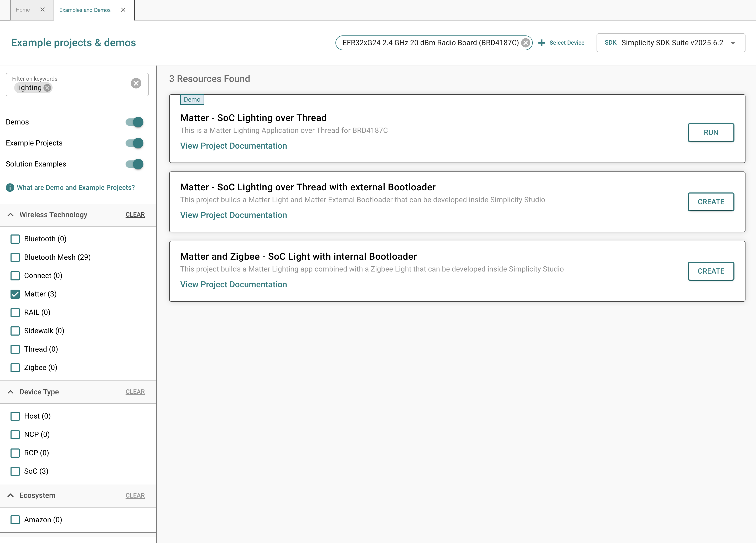Click the SDK label icon in the version selector
This screenshot has width=756, height=543.
[611, 43]
